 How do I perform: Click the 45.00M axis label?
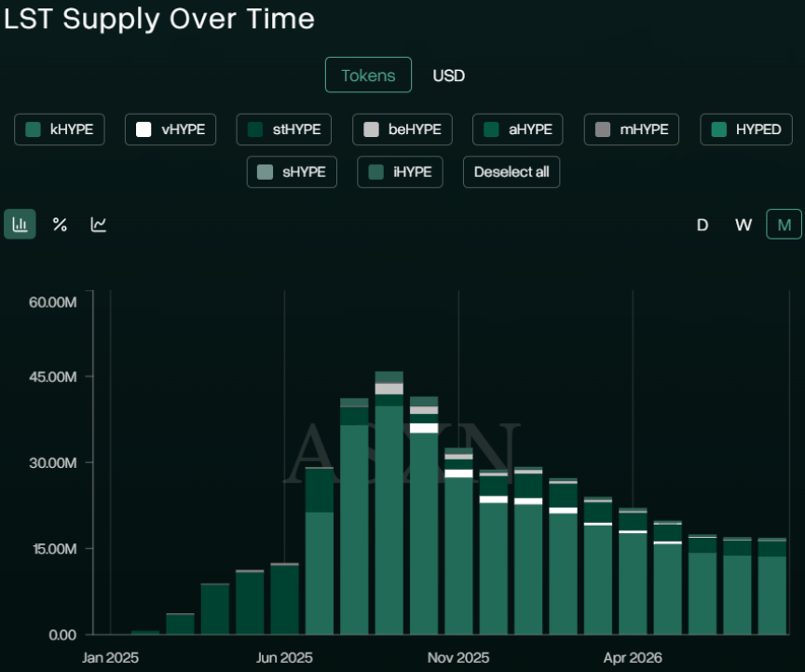[x=52, y=377]
